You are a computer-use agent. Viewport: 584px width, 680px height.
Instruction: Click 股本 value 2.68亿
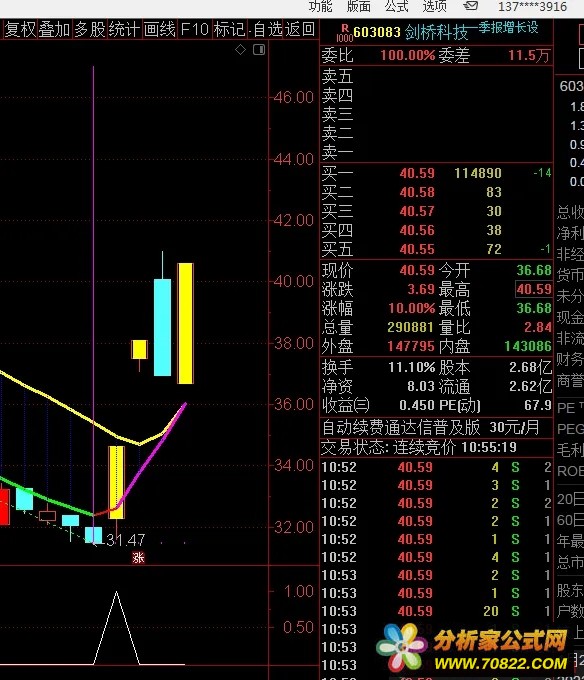click(x=530, y=368)
